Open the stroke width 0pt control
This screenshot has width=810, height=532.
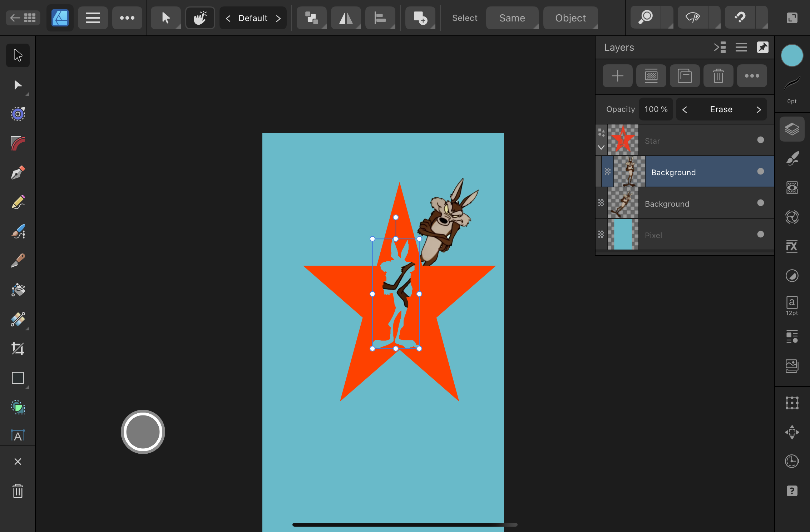(x=792, y=91)
